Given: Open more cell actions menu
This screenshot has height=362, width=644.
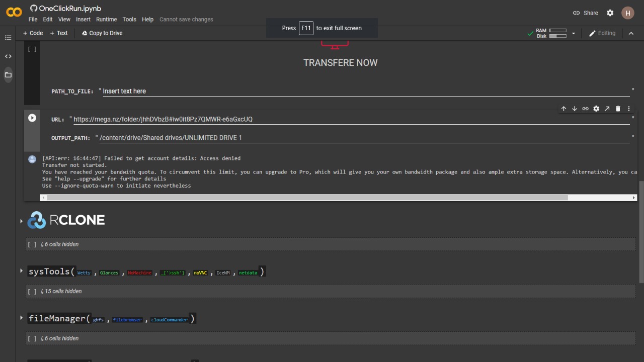Looking at the screenshot, I should point(629,109).
